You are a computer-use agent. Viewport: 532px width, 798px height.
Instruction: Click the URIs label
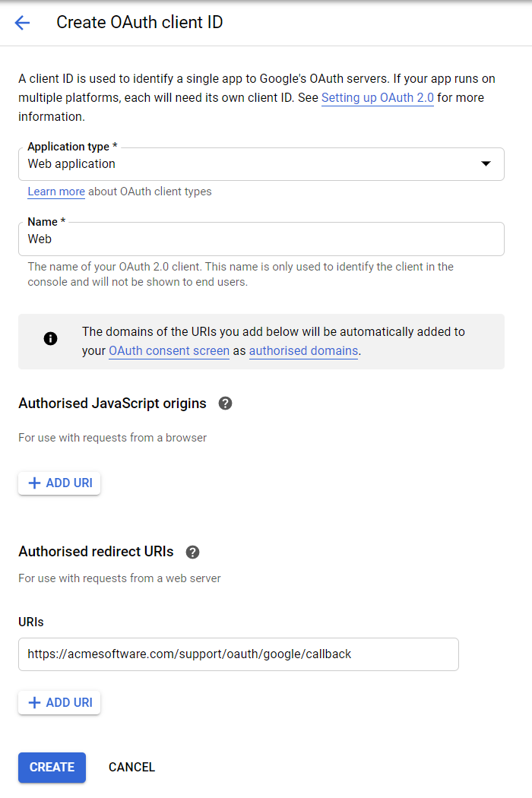click(31, 622)
